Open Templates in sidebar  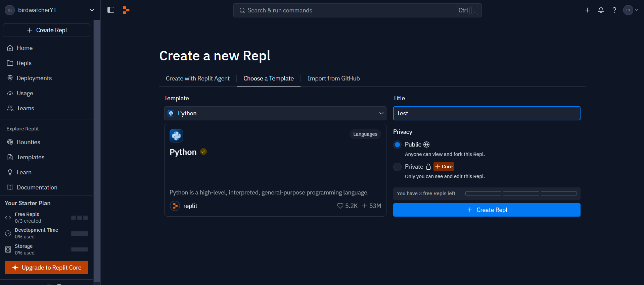(x=47, y=157)
